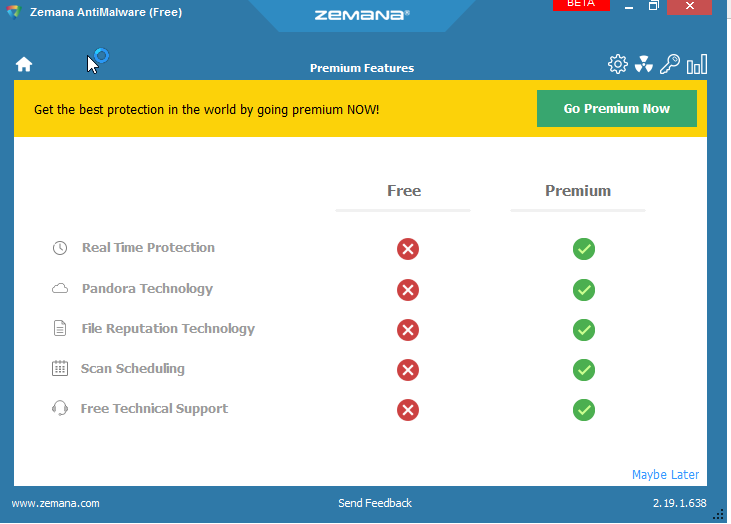Click red X for File Reputation Technology
This screenshot has height=524, width=731.
click(x=408, y=330)
